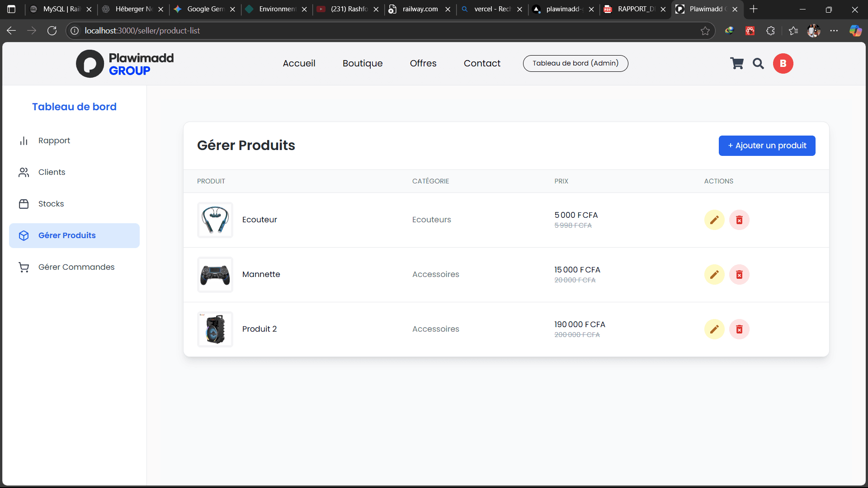Delete Ecouteur using the red trash icon
This screenshot has width=868, height=488.
pos(739,220)
